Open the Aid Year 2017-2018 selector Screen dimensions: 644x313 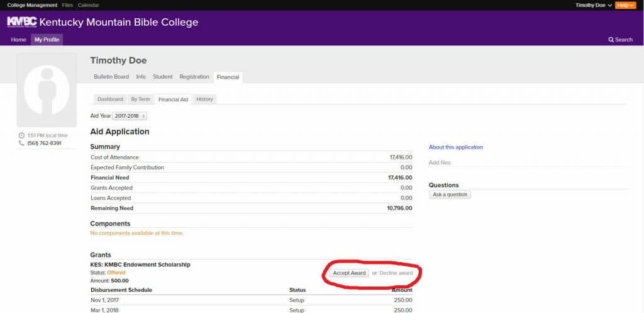pyautogui.click(x=130, y=117)
